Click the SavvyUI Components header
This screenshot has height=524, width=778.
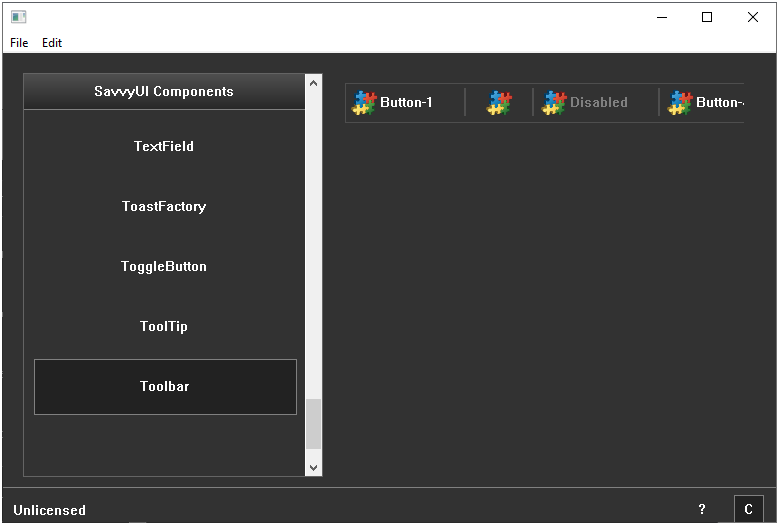tap(164, 91)
